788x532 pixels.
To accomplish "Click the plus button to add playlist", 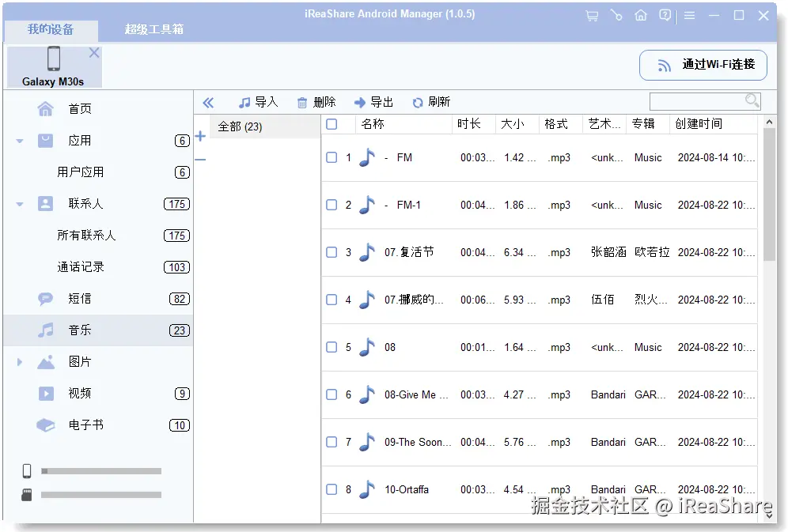I will tap(200, 136).
